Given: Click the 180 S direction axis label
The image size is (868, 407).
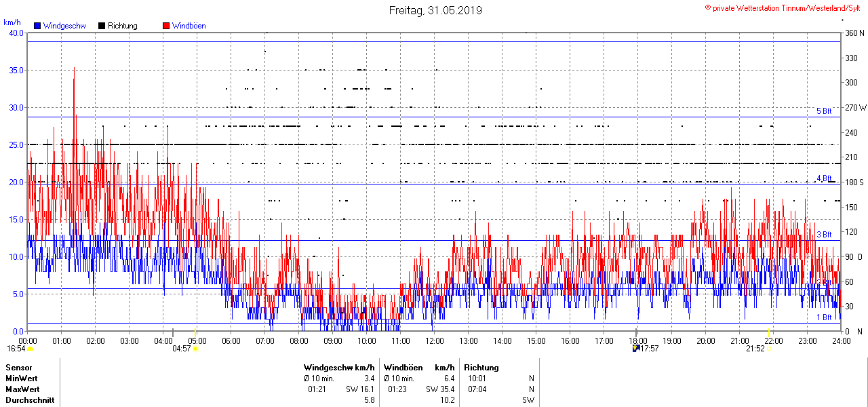Looking at the screenshot, I should pos(854,182).
